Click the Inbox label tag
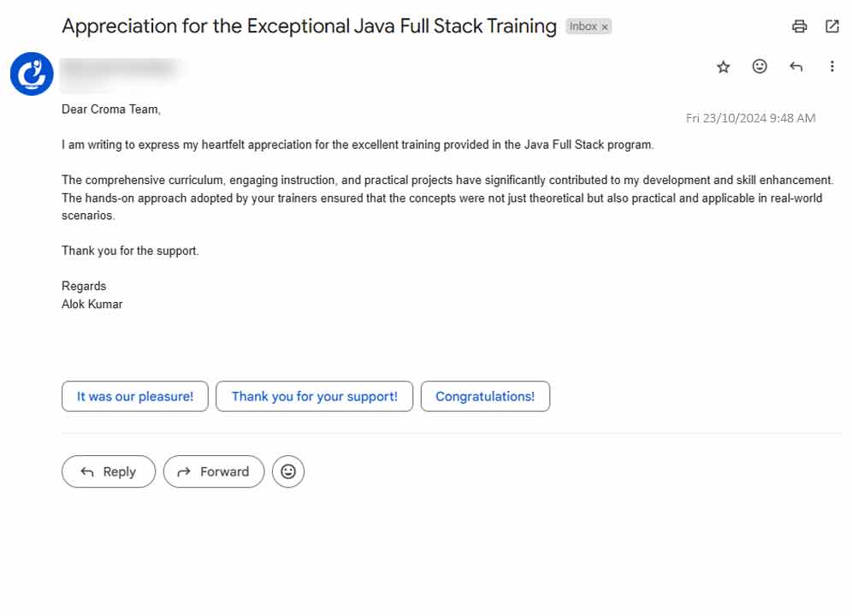The image size is (852, 616). (x=583, y=27)
